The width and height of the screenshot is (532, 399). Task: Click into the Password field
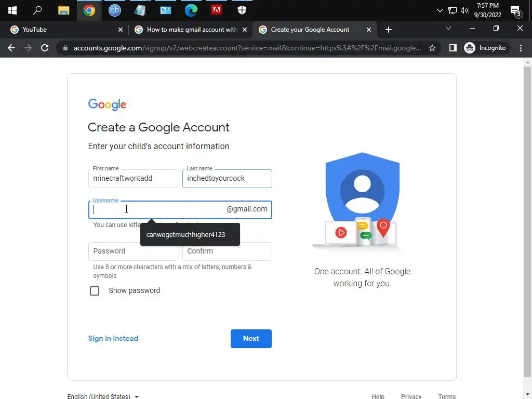(133, 251)
